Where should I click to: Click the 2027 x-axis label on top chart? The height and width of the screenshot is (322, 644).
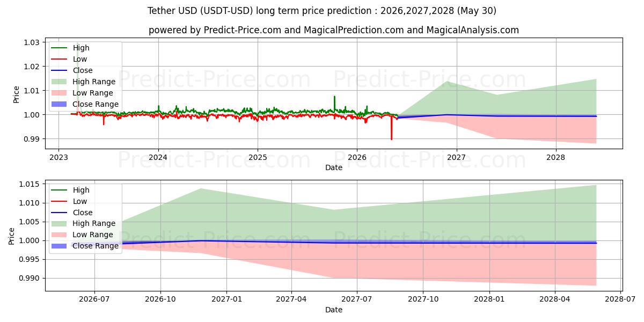point(456,158)
